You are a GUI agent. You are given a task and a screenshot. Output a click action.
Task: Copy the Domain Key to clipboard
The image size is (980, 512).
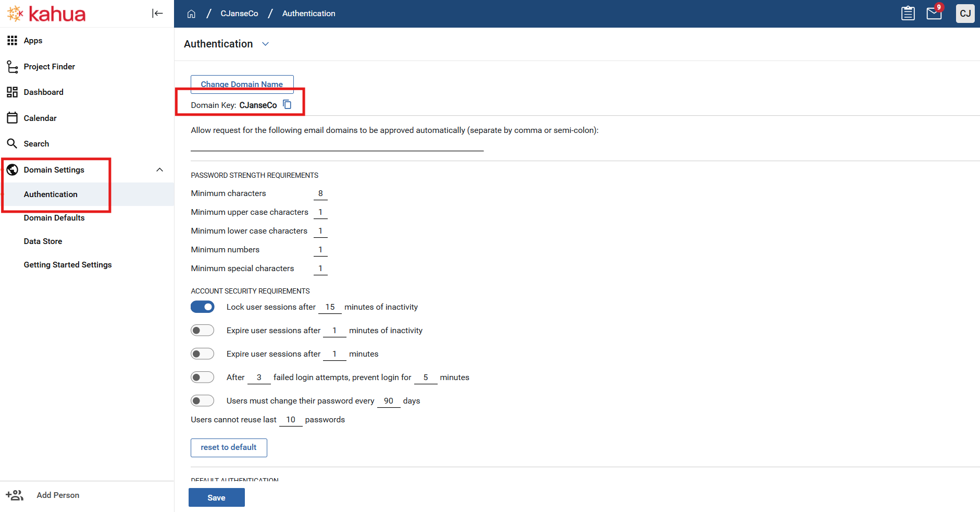[x=287, y=105]
